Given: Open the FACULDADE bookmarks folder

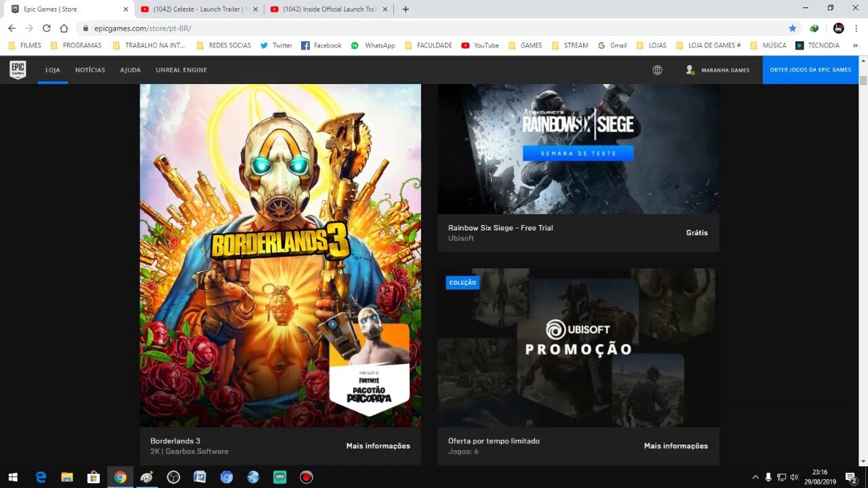Looking at the screenshot, I should [428, 45].
